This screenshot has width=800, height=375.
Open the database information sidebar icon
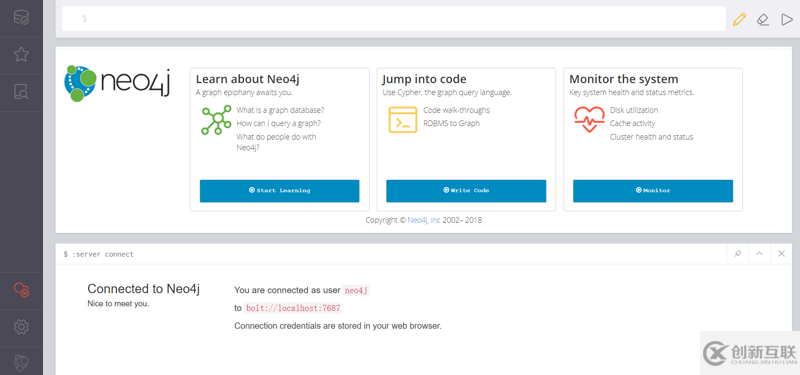pyautogui.click(x=21, y=18)
